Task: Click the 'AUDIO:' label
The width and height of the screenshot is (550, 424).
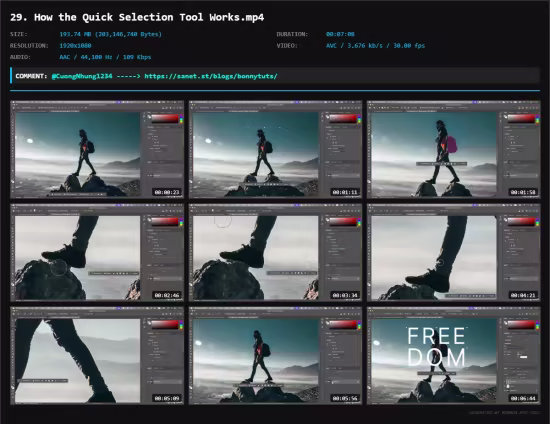Action: tap(20, 57)
